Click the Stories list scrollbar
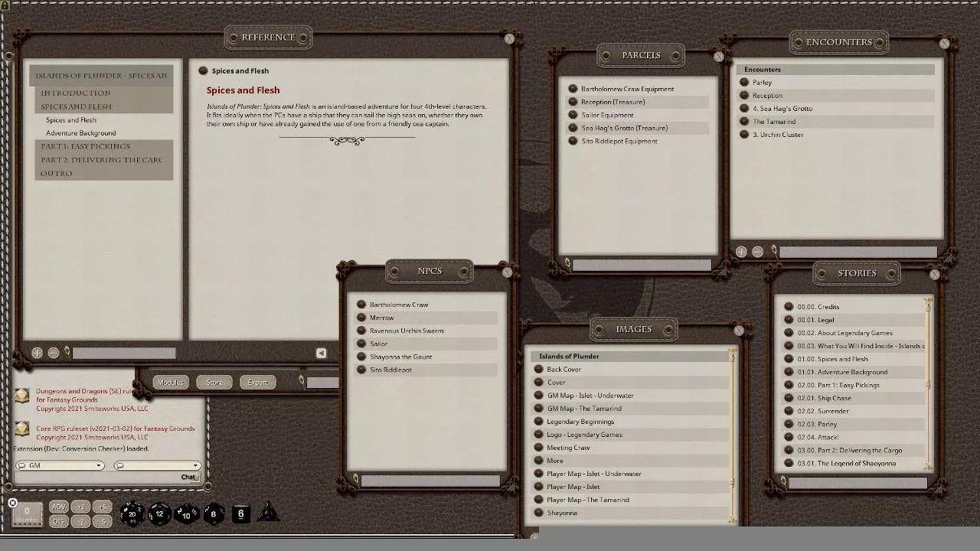Image resolution: width=980 pixels, height=551 pixels. [x=928, y=385]
